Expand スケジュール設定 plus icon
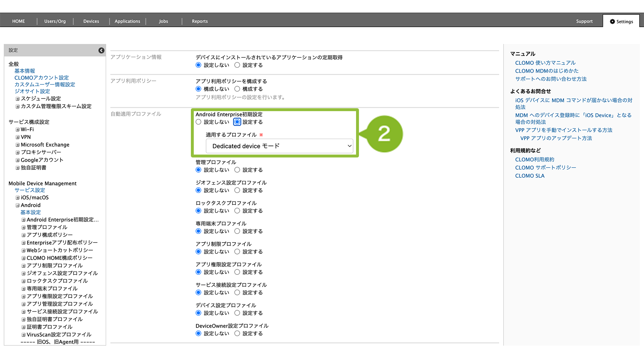Screen dimensions: 644x362 click(x=17, y=99)
